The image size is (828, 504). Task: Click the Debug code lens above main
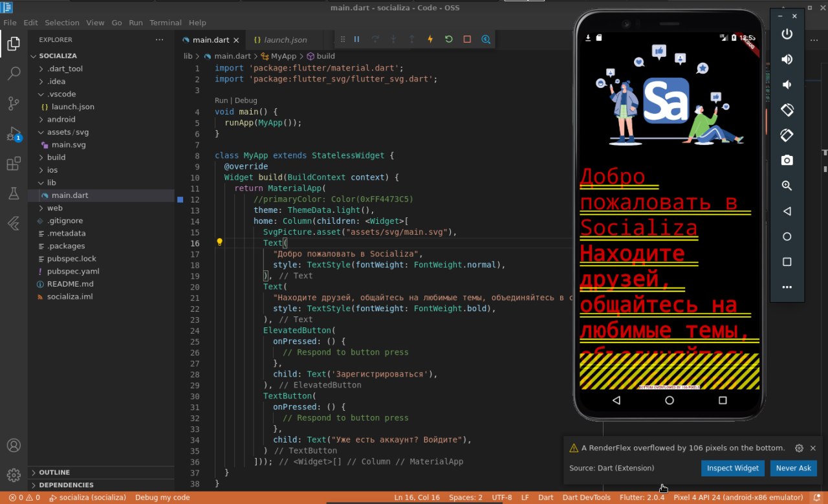click(x=246, y=100)
